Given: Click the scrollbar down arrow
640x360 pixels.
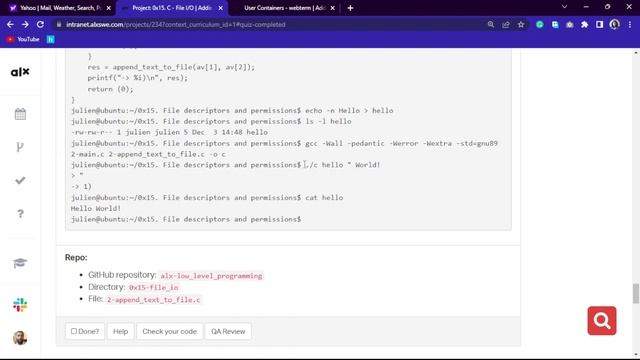Looking at the screenshot, I should pyautogui.click(x=636, y=355).
